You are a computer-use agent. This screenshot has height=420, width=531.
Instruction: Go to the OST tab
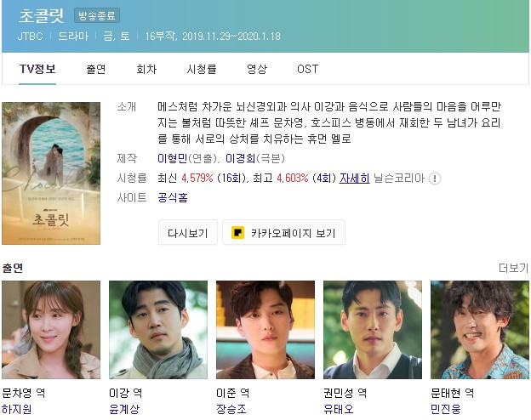point(307,69)
